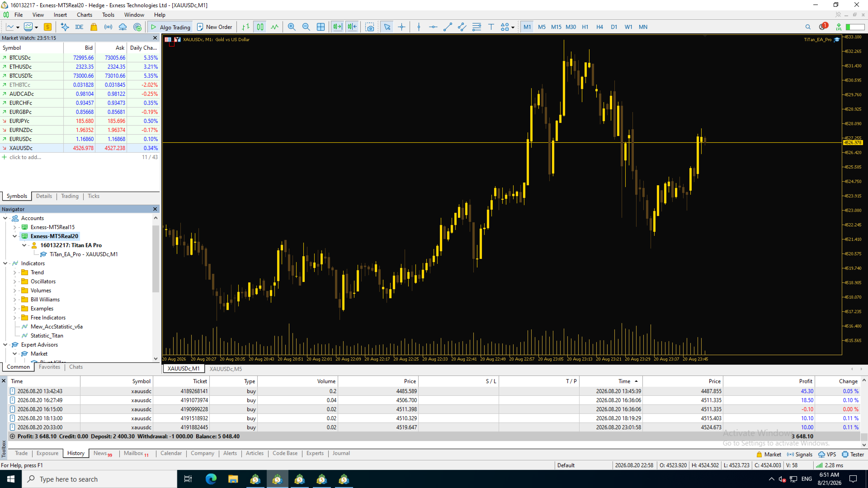
Task: Tile chart windows with grid icon
Action: click(x=321, y=27)
